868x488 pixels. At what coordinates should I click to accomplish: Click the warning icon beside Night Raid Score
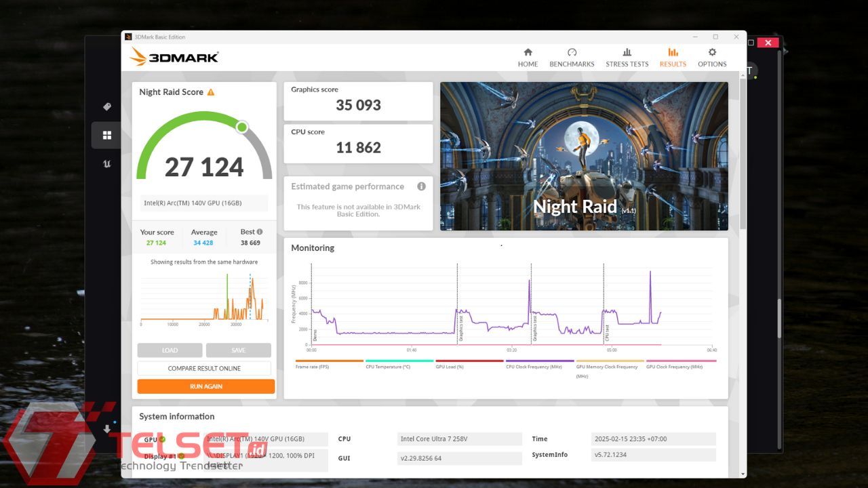point(211,92)
